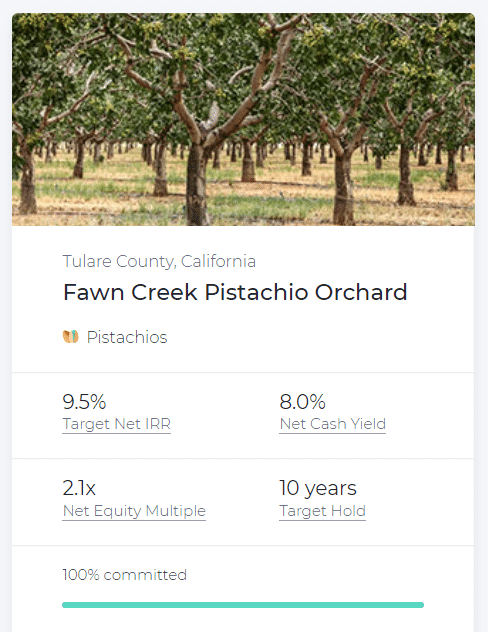This screenshot has width=488, height=632.
Task: Click the right end of the progress bar
Action: coord(421,605)
